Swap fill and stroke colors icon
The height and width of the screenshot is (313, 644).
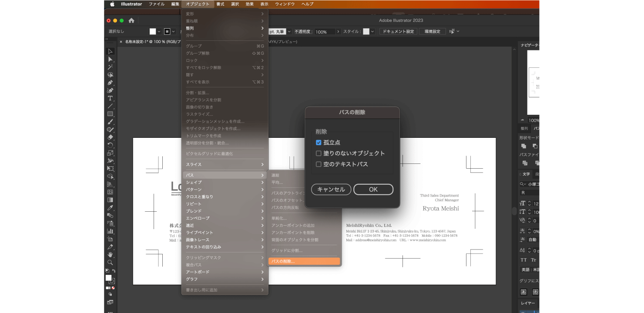pos(114,271)
